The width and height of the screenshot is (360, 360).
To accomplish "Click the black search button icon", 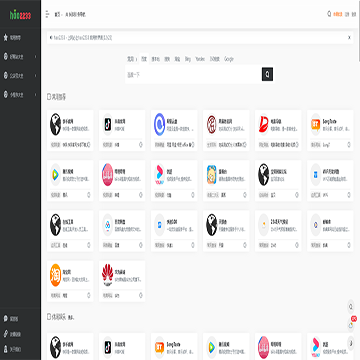I will click(267, 74).
